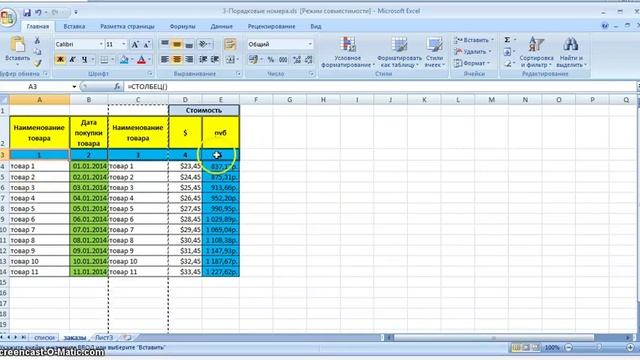Align cell text right
This screenshot has width=640, height=360.
click(189, 60)
